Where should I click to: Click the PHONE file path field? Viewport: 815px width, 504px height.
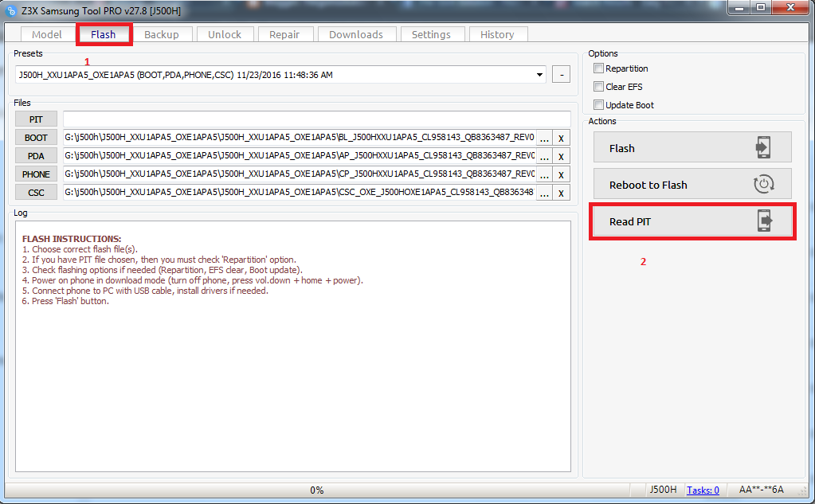pos(300,174)
